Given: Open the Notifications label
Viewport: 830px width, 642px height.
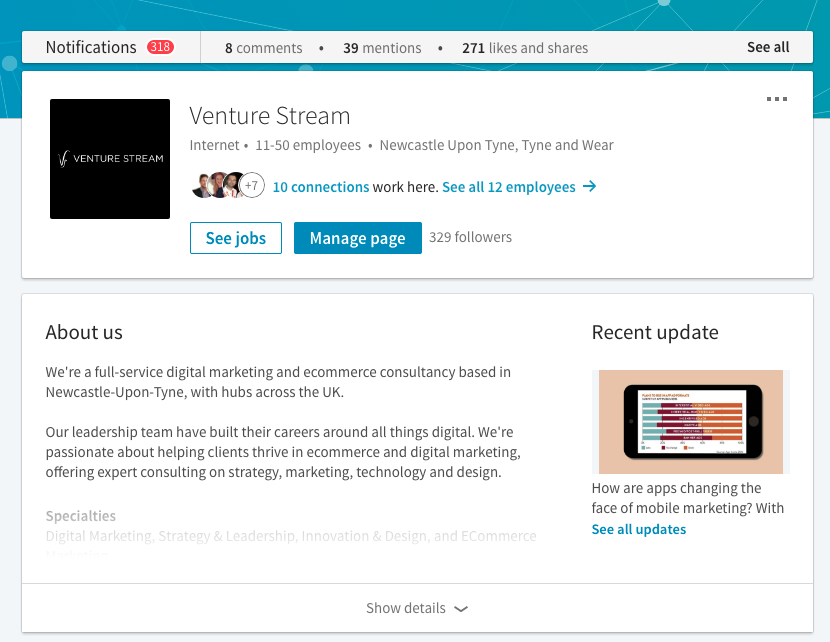Looking at the screenshot, I should [x=91, y=47].
